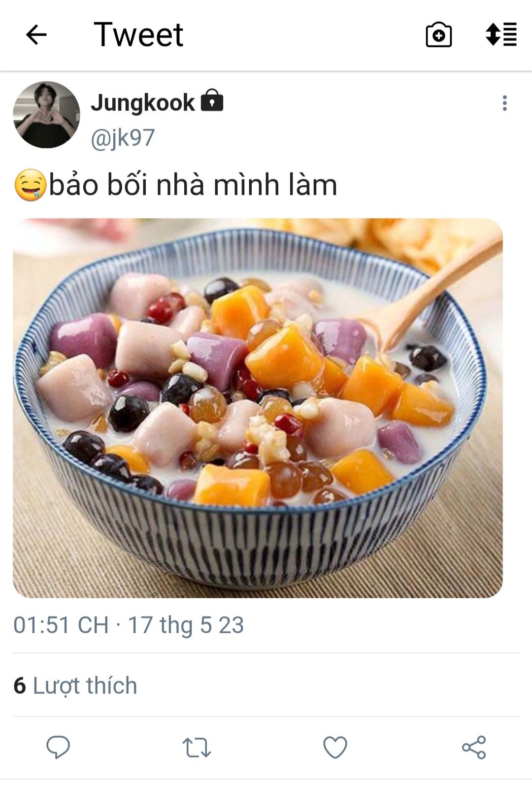The width and height of the screenshot is (532, 788).
Task: Click the display name Jungkook
Action: (143, 103)
